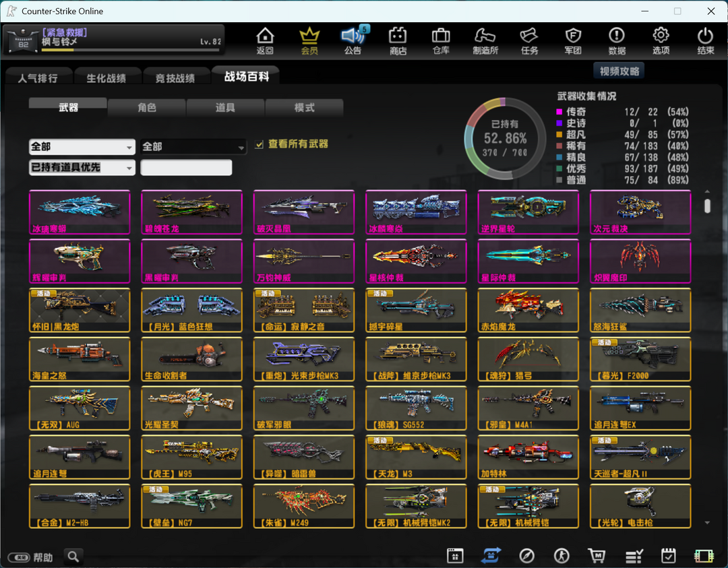Select the 道具 sub-tab
Image resolution: width=728 pixels, height=568 pixels.
[x=225, y=107]
